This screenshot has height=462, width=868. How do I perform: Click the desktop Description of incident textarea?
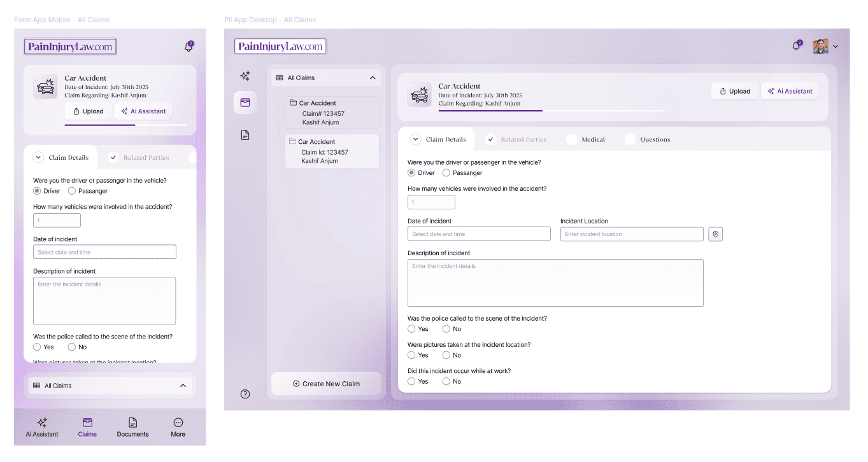555,283
